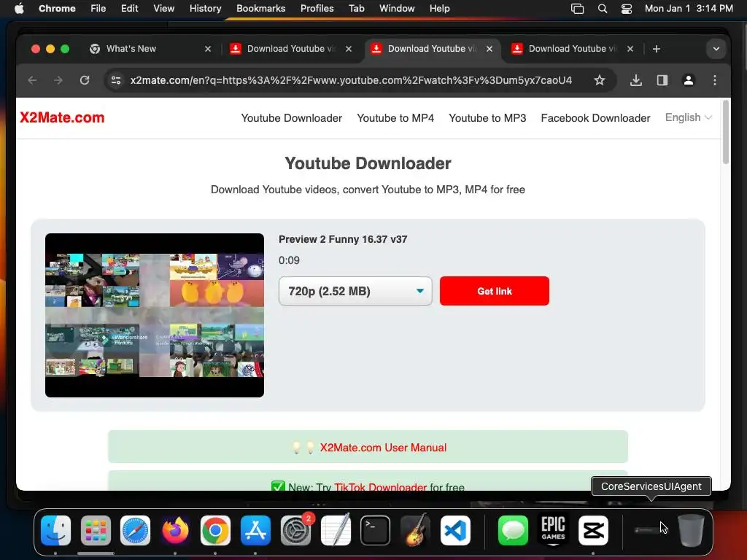Click the menu bar date and time
This screenshot has height=560, width=747.
[x=689, y=9]
